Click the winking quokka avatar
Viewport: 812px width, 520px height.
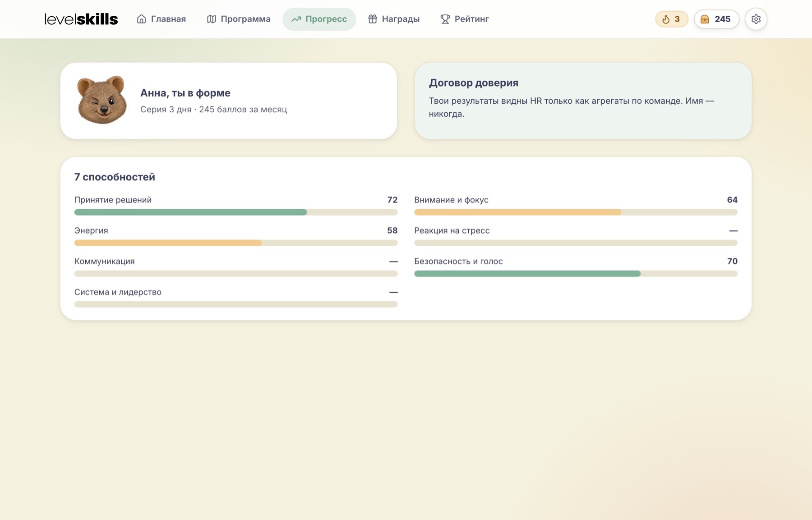(x=102, y=100)
